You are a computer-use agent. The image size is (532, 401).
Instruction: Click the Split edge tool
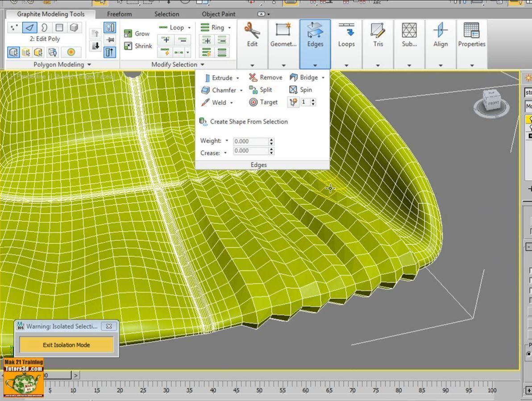[261, 90]
